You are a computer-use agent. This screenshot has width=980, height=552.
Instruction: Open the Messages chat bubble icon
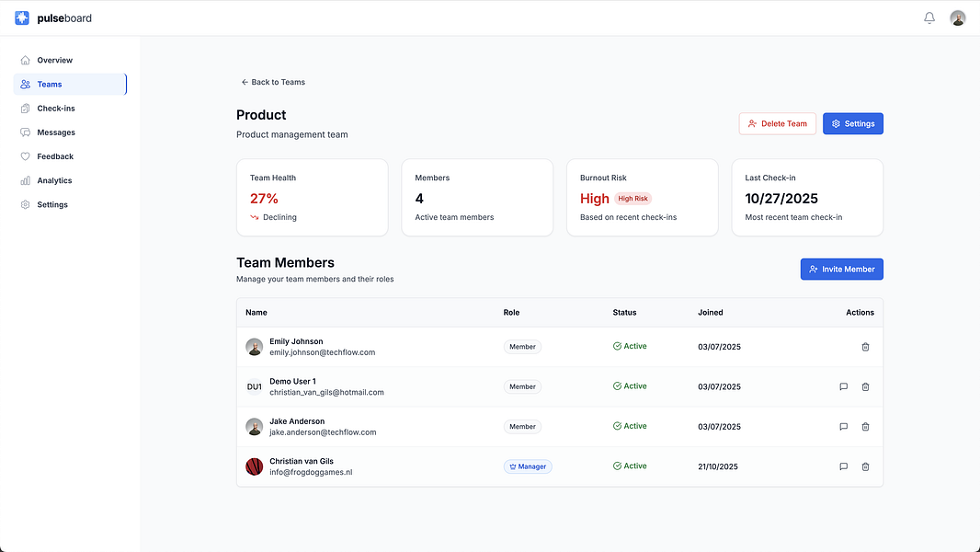(26, 132)
